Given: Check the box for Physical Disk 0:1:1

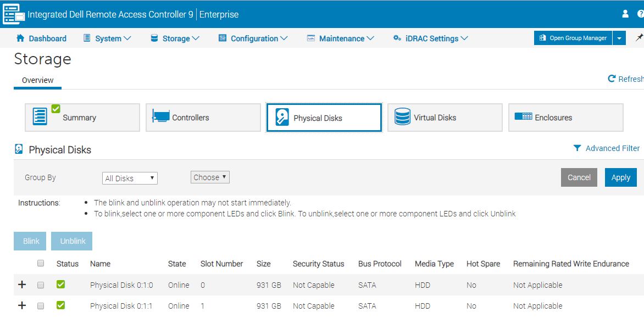Looking at the screenshot, I should pos(41,306).
